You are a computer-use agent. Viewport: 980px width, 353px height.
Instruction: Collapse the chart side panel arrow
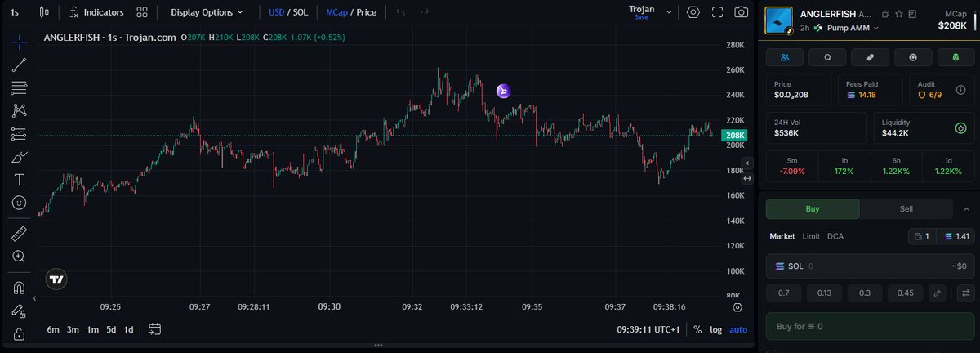746,163
